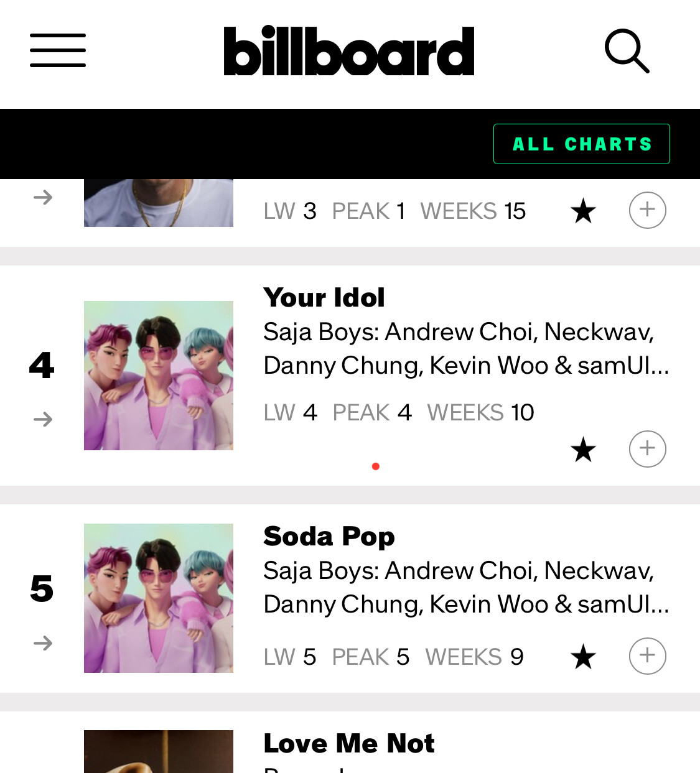Image resolution: width=700 pixels, height=773 pixels.
Task: Click the star icon on the 15-weeks entry
Action: (583, 211)
